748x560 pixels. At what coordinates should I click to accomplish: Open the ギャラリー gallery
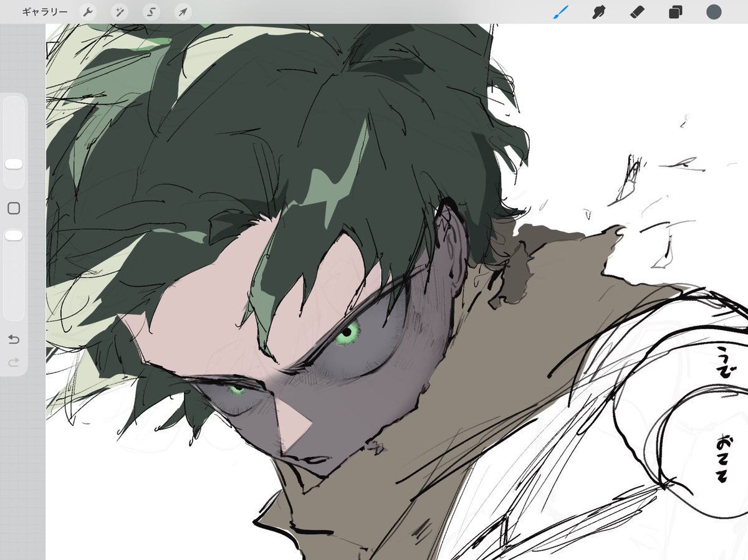tap(45, 12)
